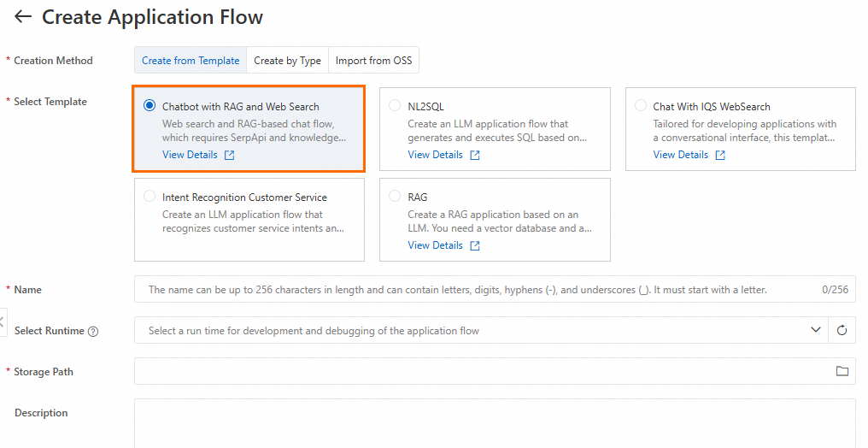Click the folder icon in Storage Path
This screenshot has height=448, width=868.
pos(842,372)
